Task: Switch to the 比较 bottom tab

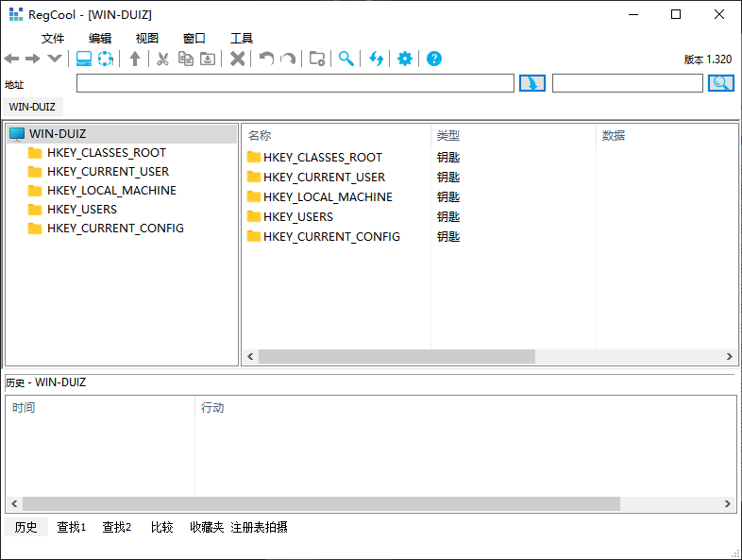Action: click(x=161, y=527)
